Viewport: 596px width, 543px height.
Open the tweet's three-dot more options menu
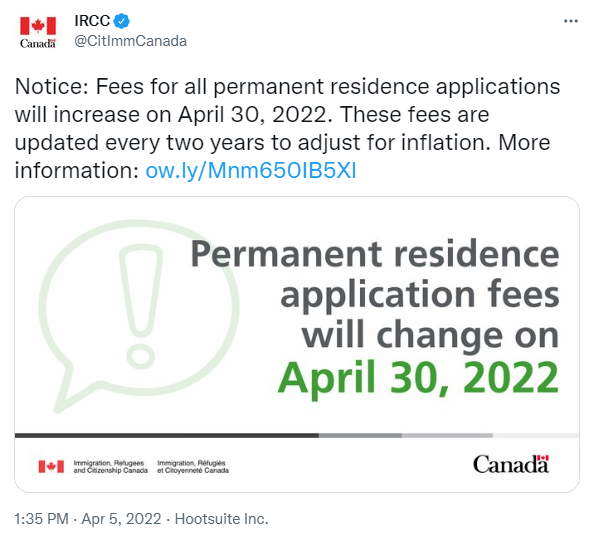pyautogui.click(x=571, y=21)
